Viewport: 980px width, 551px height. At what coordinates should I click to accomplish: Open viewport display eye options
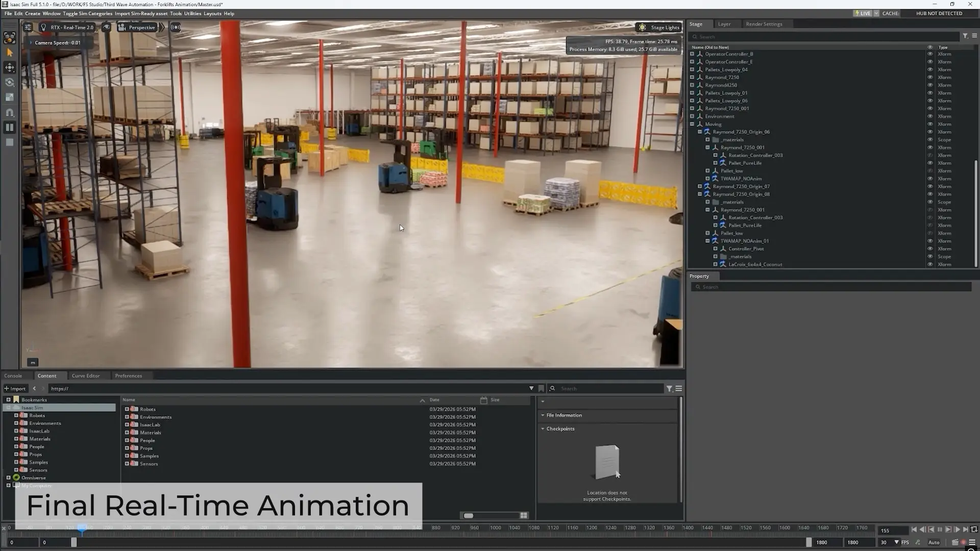(106, 28)
